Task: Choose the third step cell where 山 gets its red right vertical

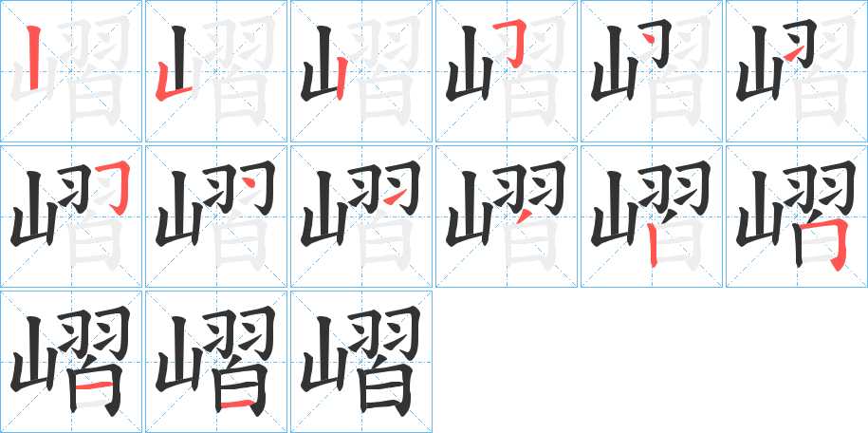Action: 361,71
